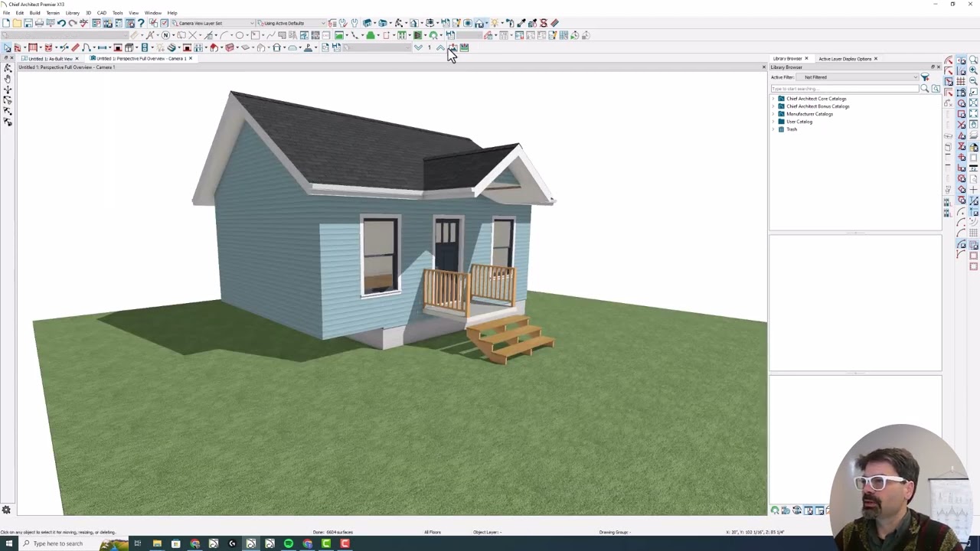The image size is (980, 551).
Task: Select the Select Objects arrow tool
Action: click(8, 47)
